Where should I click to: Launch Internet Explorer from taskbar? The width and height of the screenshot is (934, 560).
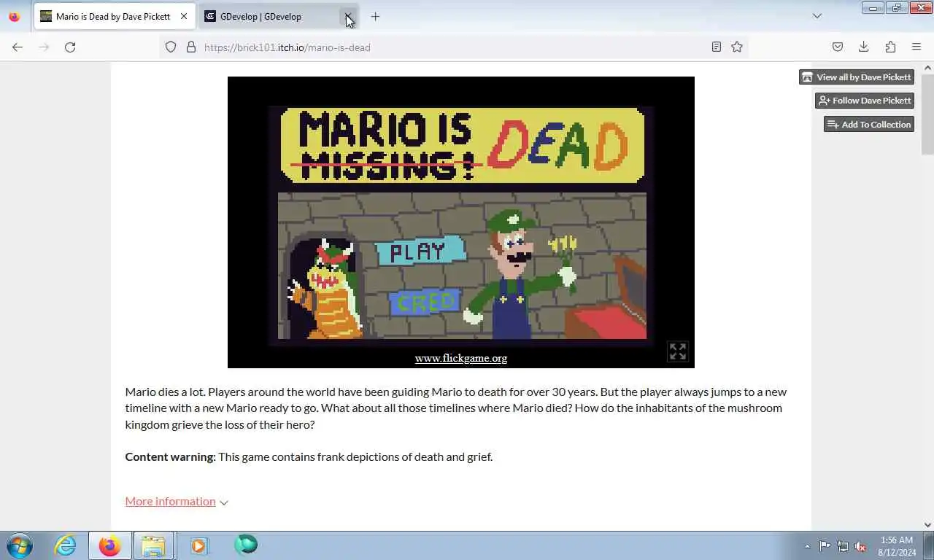tap(66, 545)
